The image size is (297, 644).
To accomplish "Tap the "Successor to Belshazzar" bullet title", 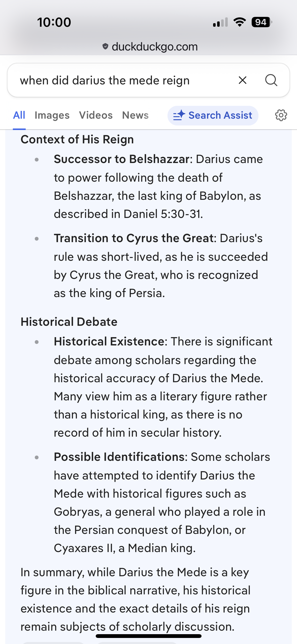I will [x=121, y=159].
